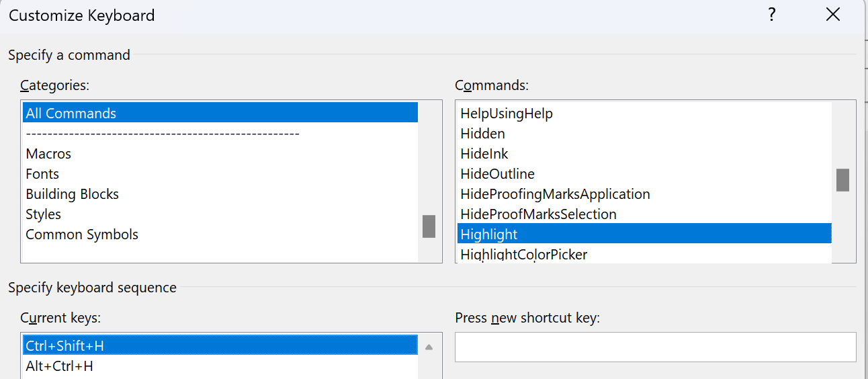Click the Help question mark icon
Viewport: 868px width, 379px height.
[773, 15]
